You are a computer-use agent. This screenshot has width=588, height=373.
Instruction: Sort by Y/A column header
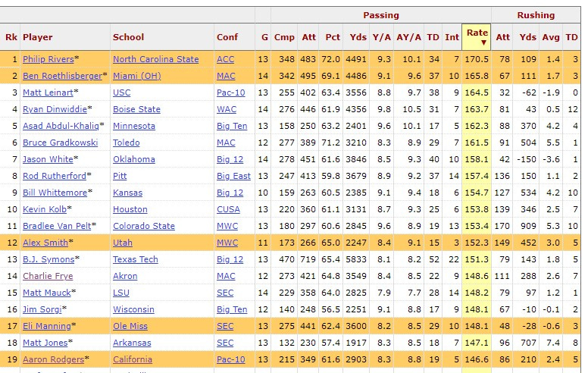pyautogui.click(x=381, y=37)
